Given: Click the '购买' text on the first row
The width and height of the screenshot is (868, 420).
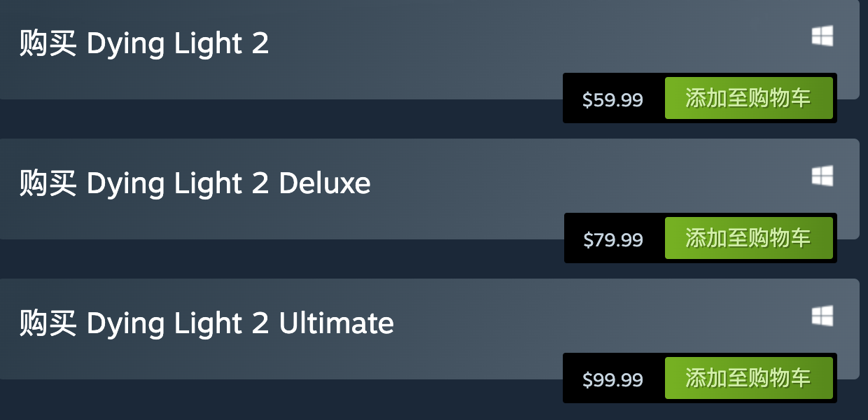Looking at the screenshot, I should click(48, 43).
